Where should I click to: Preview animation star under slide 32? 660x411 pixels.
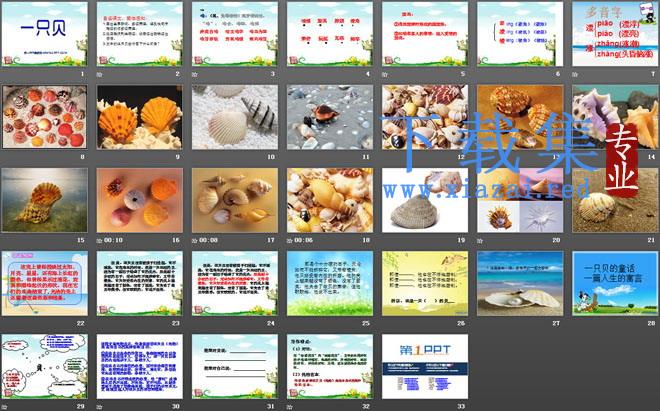290,407
